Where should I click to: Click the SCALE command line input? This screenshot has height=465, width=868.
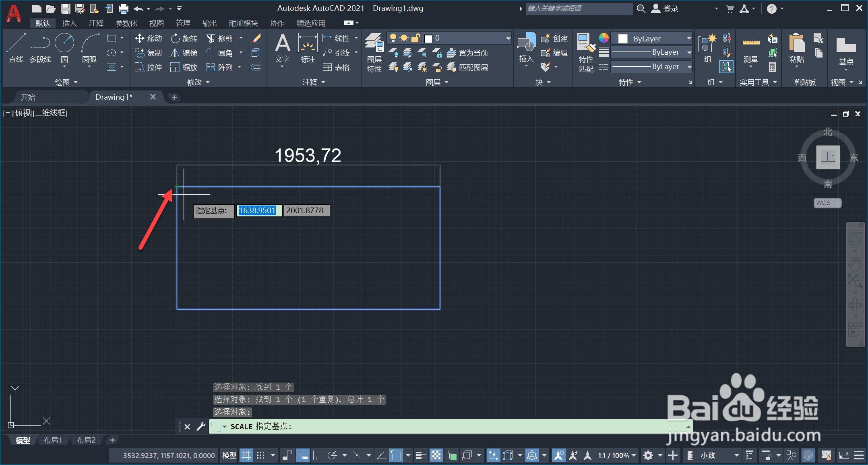(443, 426)
